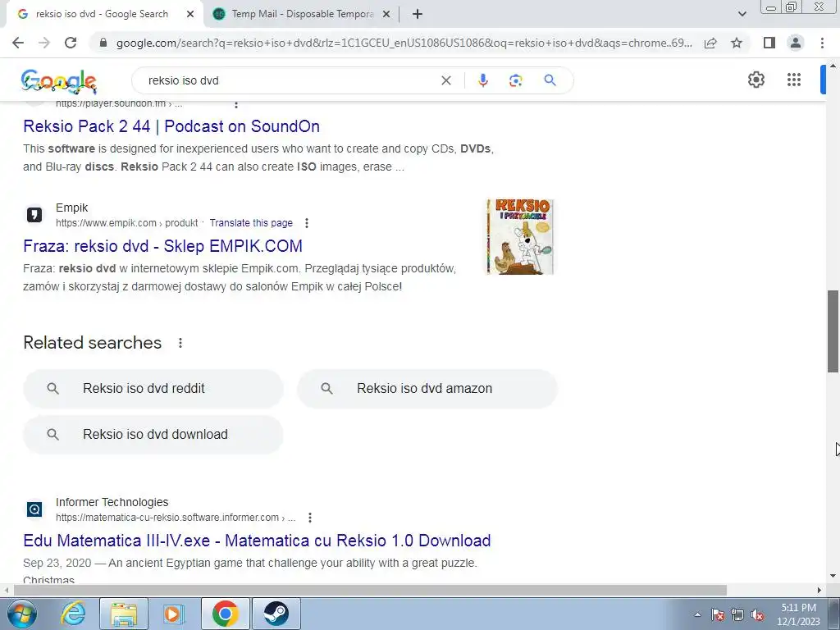Search by image with Google Lens icon
Image resolution: width=840 pixels, height=630 pixels.
tap(515, 80)
